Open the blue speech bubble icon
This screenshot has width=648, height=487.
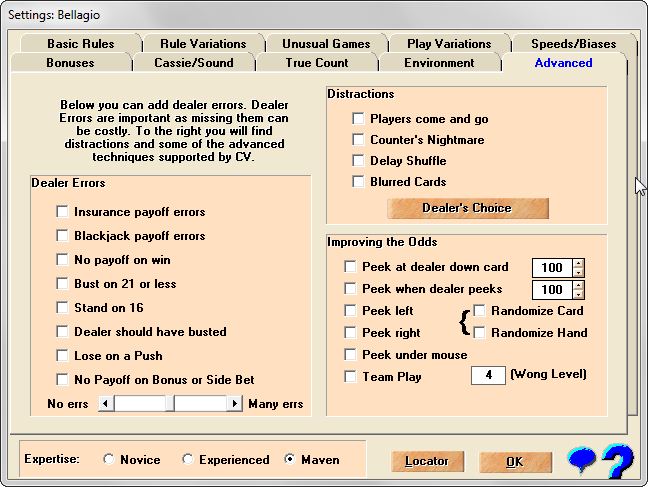point(581,459)
